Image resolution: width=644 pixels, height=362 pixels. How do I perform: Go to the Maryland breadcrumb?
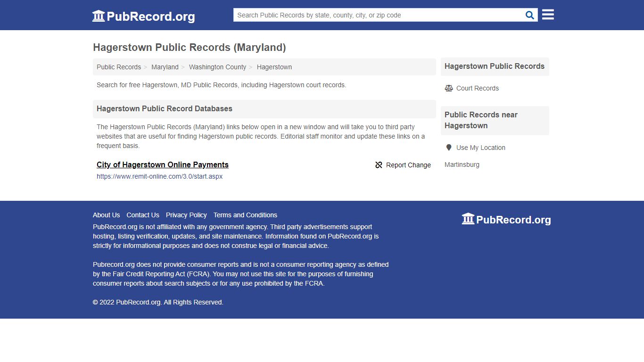165,67
